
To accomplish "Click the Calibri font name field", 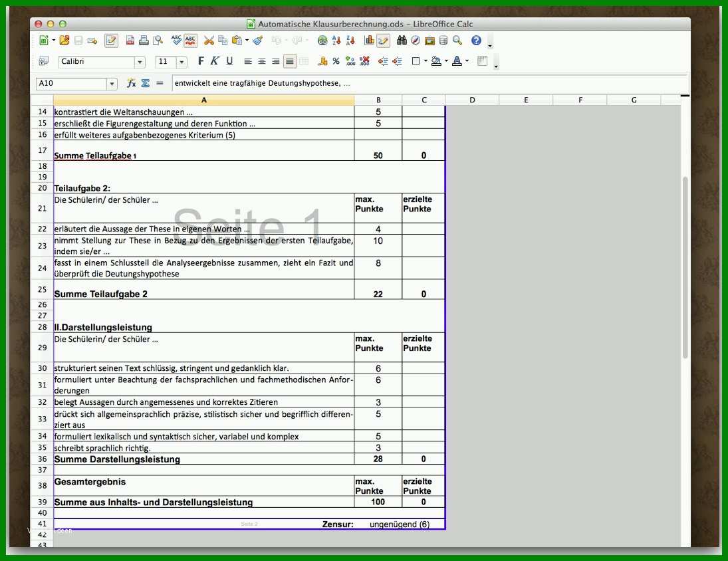I will [97, 62].
